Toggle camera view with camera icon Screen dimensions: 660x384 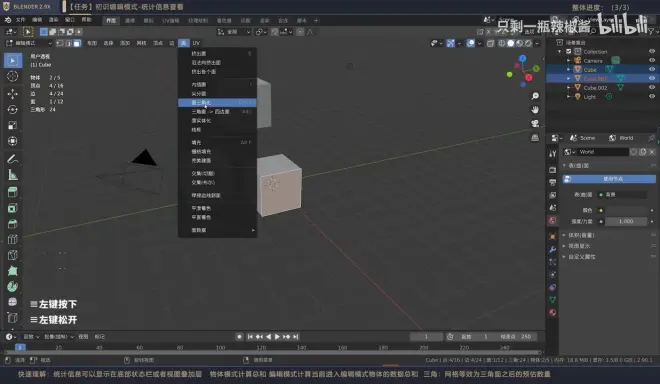pos(535,123)
